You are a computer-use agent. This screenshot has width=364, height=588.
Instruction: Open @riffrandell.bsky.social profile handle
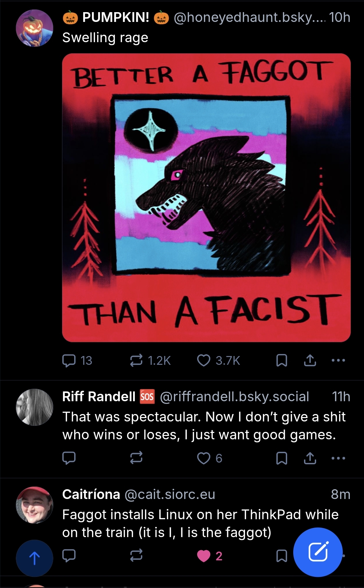(x=235, y=397)
